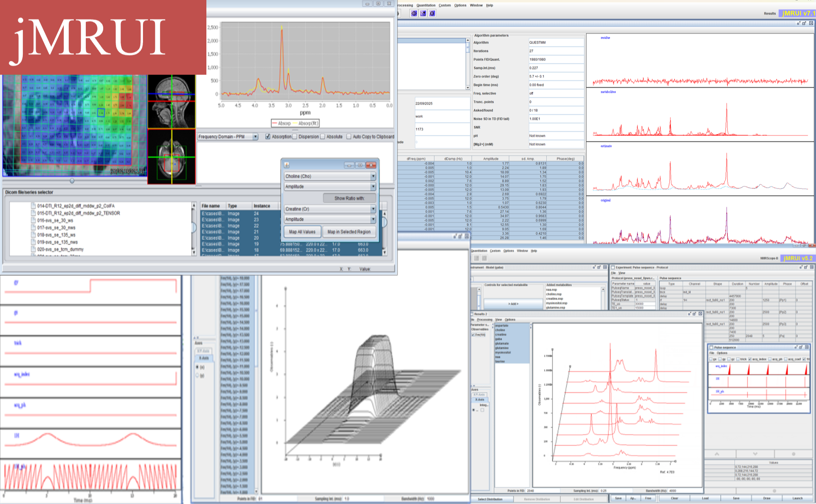Select the 018-svs_se_135_ws series
The height and width of the screenshot is (504, 816).
coord(56,235)
